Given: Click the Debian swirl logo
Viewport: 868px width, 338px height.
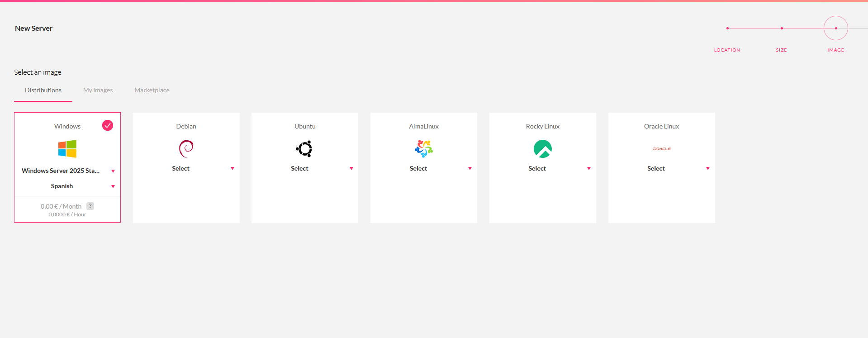Looking at the screenshot, I should (186, 148).
